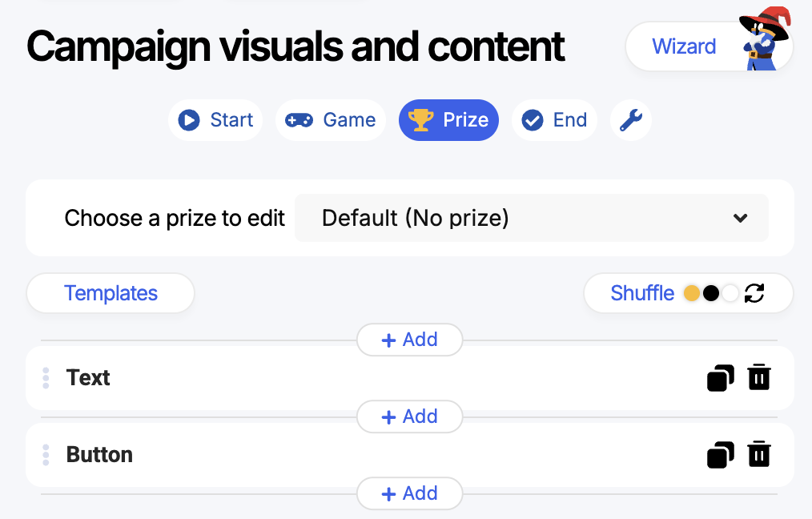812x519 pixels.
Task: Delete the Button block via trash icon
Action: pyautogui.click(x=759, y=454)
